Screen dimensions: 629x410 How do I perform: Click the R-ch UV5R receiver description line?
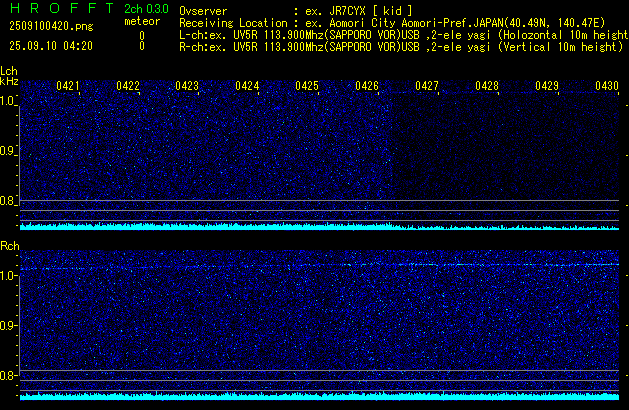click(401, 47)
